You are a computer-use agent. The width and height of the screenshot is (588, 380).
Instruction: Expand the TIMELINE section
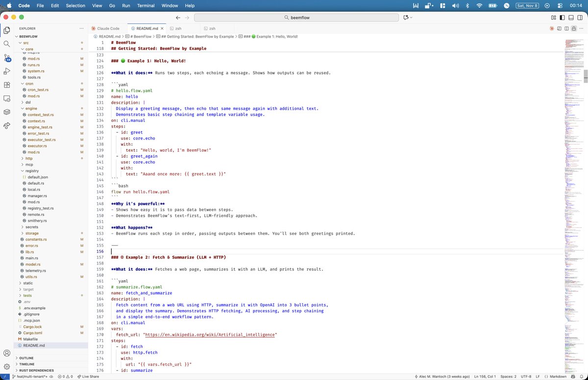[51, 364]
